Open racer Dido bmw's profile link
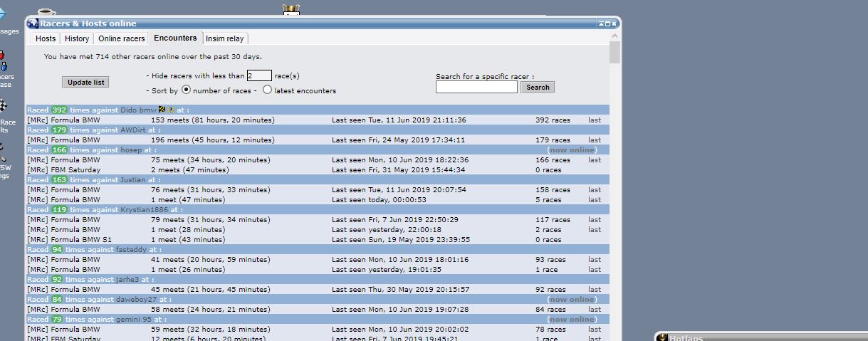This screenshot has height=341, width=868. (x=138, y=110)
